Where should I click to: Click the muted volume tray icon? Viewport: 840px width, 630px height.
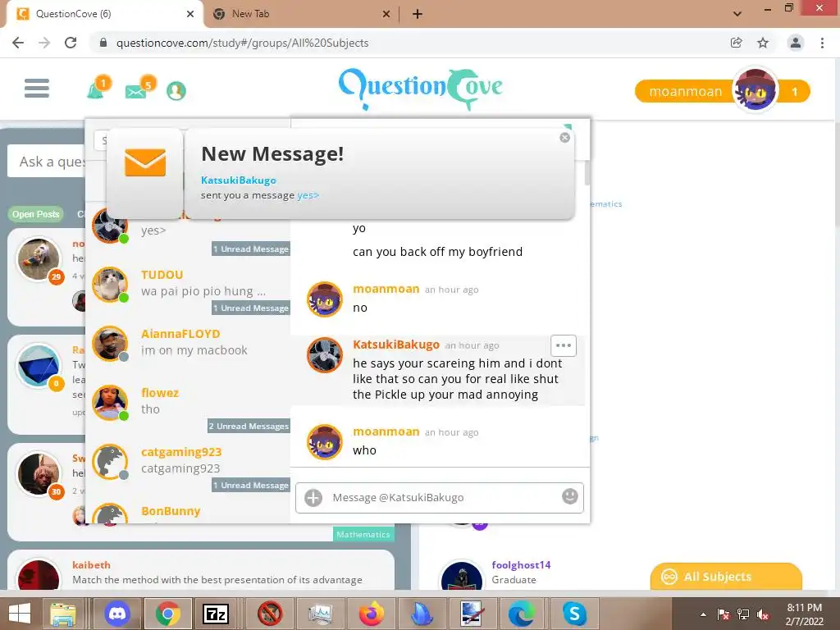click(763, 614)
